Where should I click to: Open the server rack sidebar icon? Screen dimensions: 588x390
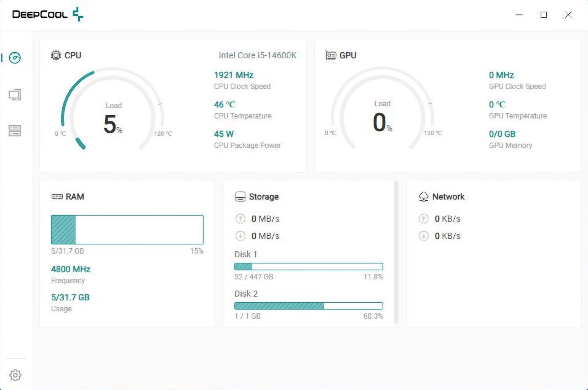pyautogui.click(x=15, y=131)
